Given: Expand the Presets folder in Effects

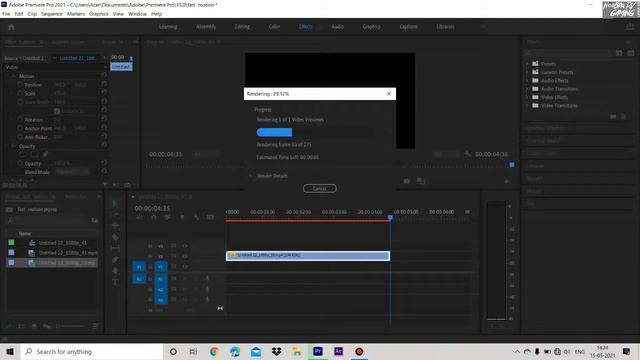Looking at the screenshot, I should point(527,64).
